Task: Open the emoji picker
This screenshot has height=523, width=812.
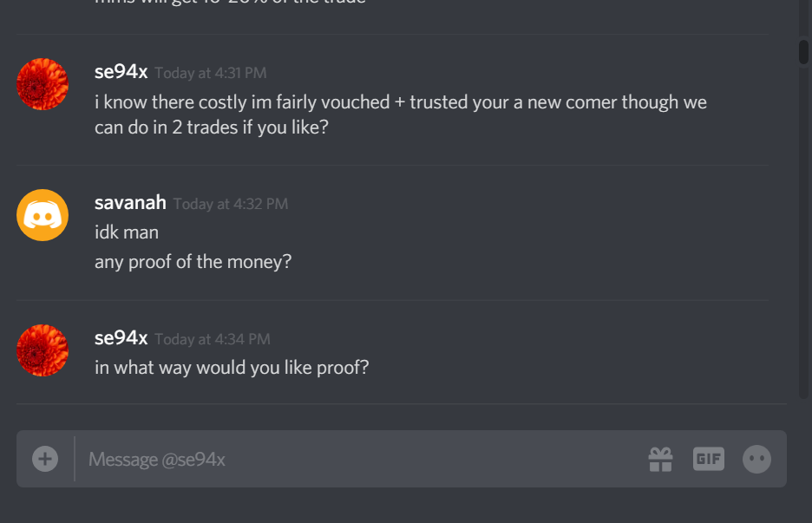Action: (756, 460)
